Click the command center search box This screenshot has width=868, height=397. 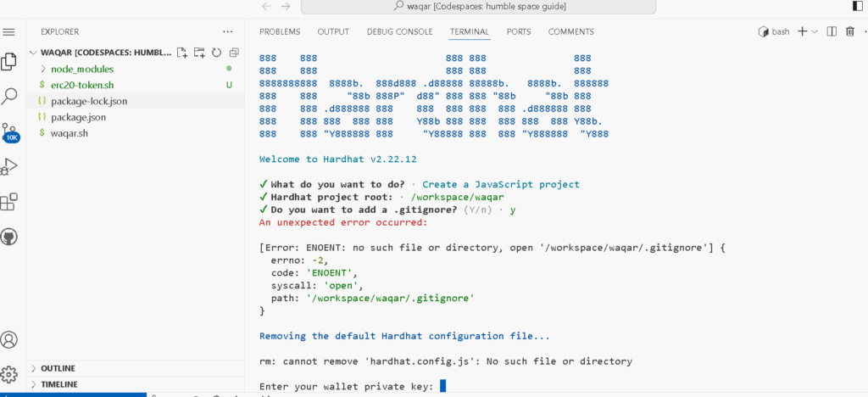478,7
